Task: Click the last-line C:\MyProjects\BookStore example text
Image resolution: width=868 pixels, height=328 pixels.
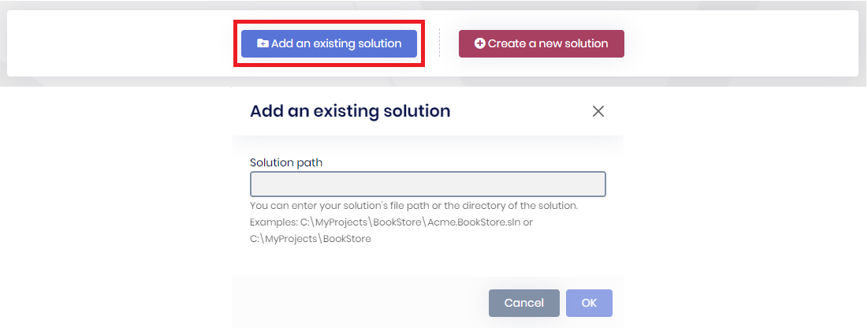Action: tap(311, 238)
